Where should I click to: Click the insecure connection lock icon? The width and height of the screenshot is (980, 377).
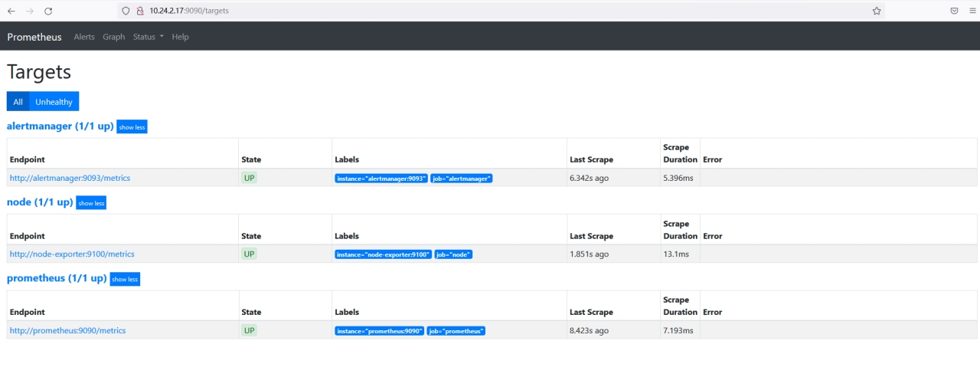point(140,11)
